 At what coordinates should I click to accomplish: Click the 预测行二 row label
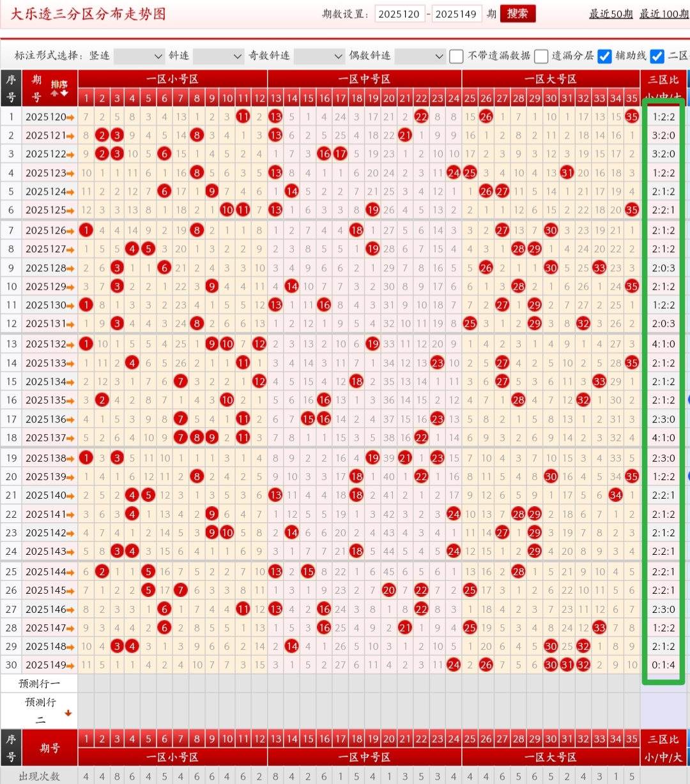coord(40,711)
